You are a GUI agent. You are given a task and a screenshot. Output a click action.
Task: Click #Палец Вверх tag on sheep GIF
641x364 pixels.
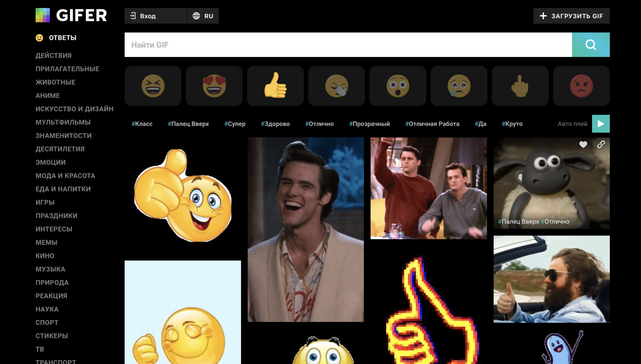click(x=519, y=221)
